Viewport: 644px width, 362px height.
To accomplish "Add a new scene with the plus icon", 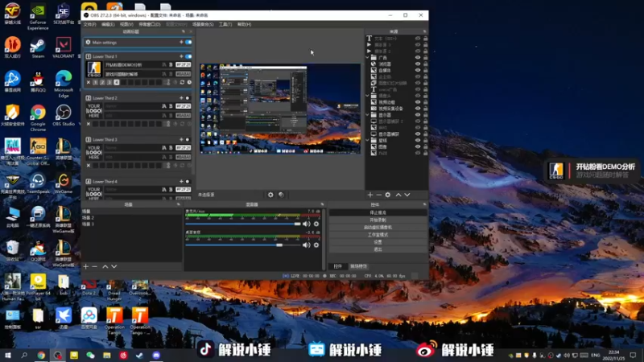I will pos(86,267).
